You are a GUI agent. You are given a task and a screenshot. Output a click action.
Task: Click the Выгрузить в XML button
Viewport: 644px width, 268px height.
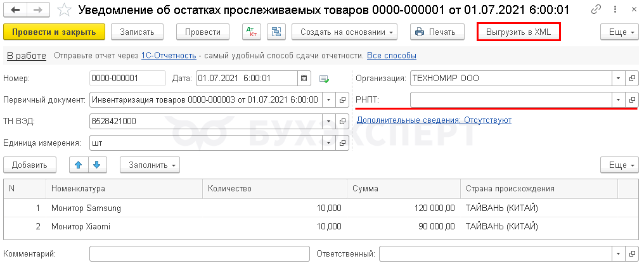pyautogui.click(x=518, y=32)
